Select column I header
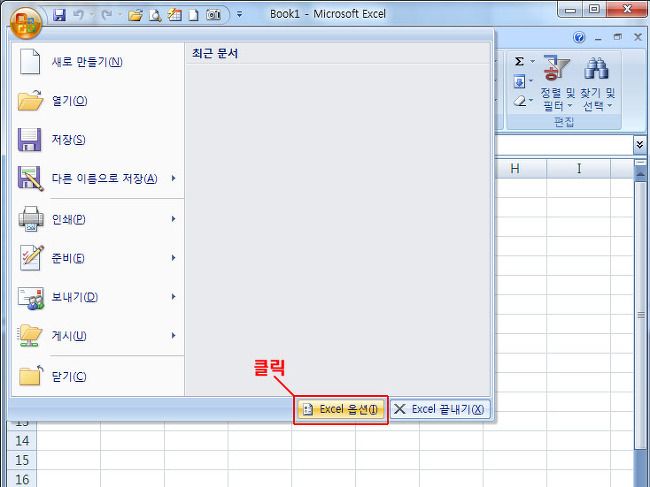The width and height of the screenshot is (650, 487). [x=579, y=169]
